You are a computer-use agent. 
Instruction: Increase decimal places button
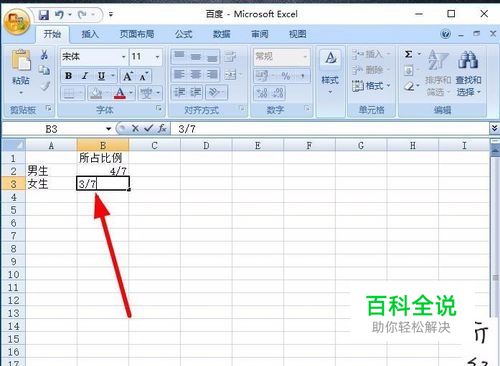pyautogui.click(x=262, y=93)
